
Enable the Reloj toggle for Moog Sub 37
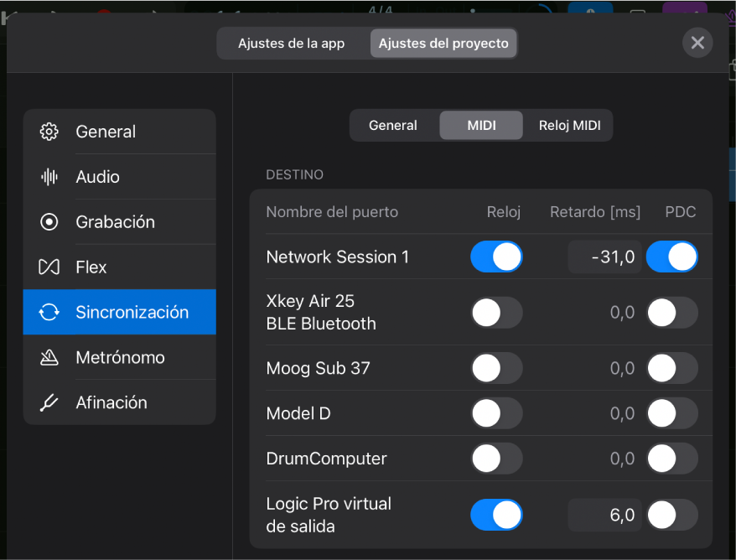(496, 368)
